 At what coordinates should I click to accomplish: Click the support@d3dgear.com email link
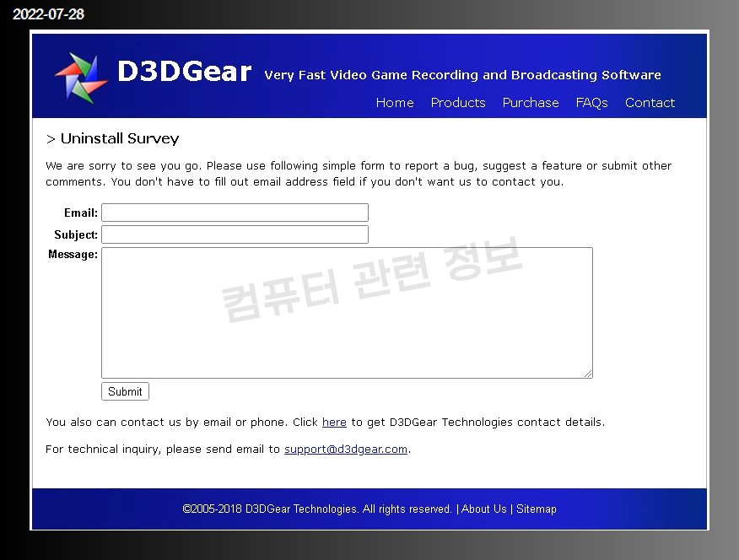click(x=346, y=450)
